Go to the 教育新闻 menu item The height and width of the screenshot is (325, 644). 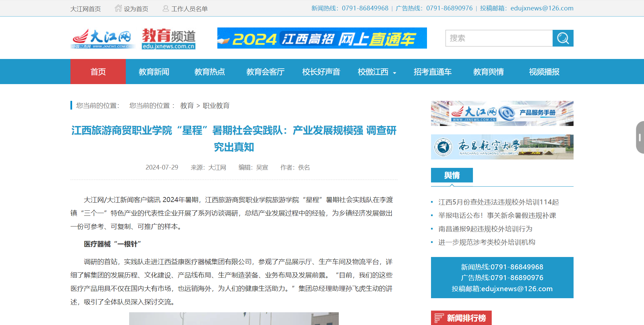[x=154, y=72]
